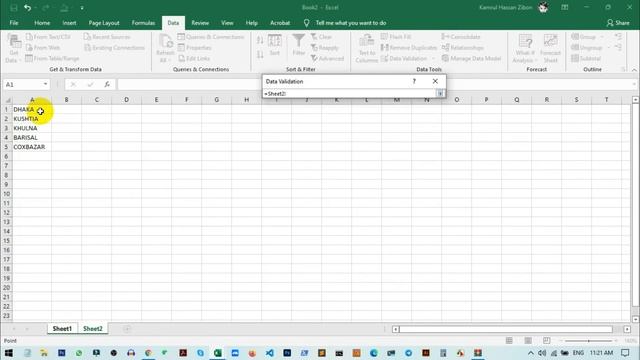Click Remove Duplicates
Image resolution: width=640 pixels, height=360 pixels.
(x=409, y=48)
